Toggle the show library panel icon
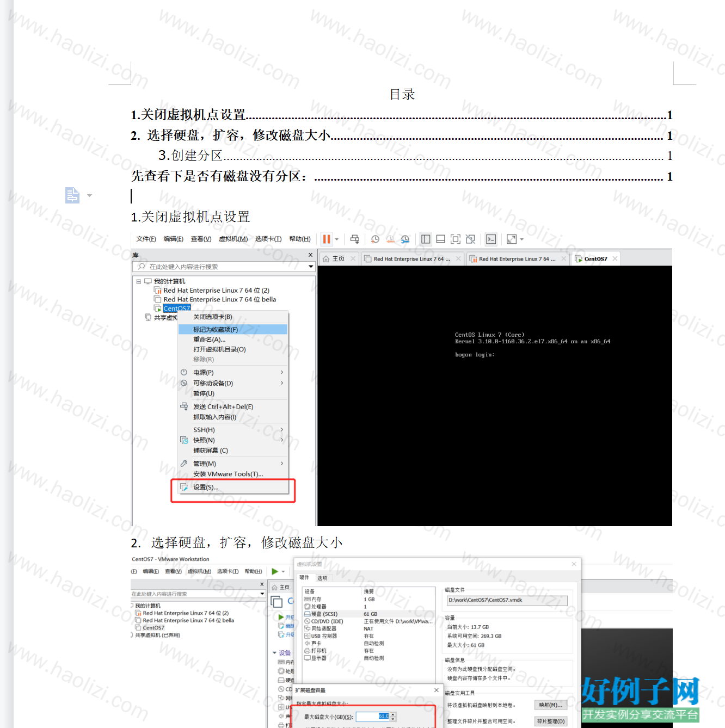 click(x=426, y=239)
